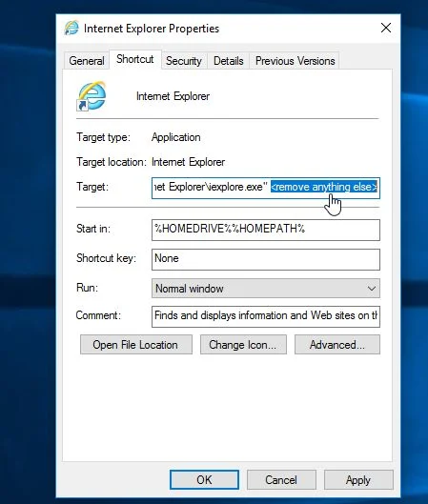Click the Advanced button

pos(337,345)
